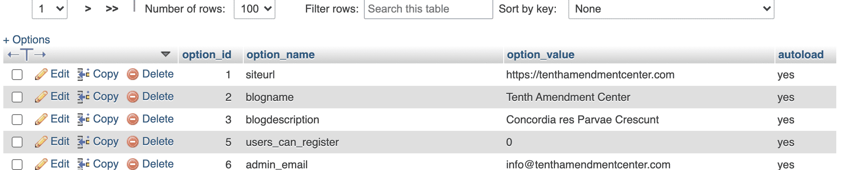Sort by the option_id column header
Image resolution: width=868 pixels, height=170 pixels.
[x=207, y=55]
